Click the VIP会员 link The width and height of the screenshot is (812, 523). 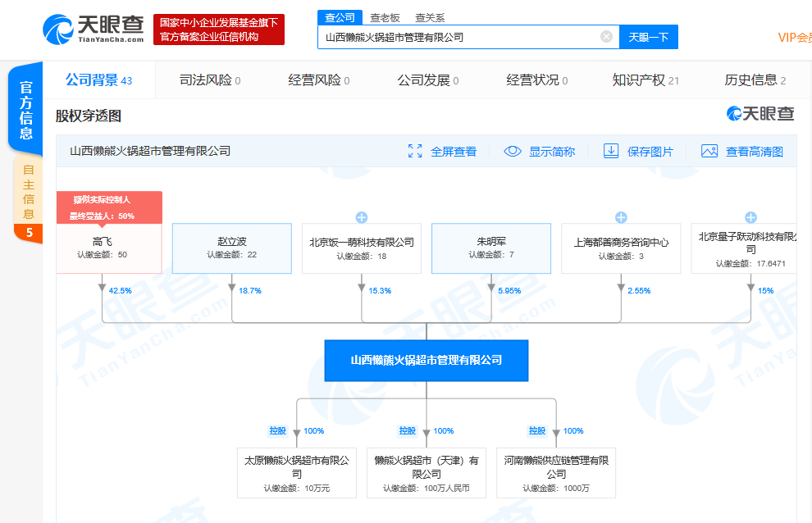pyautogui.click(x=795, y=37)
